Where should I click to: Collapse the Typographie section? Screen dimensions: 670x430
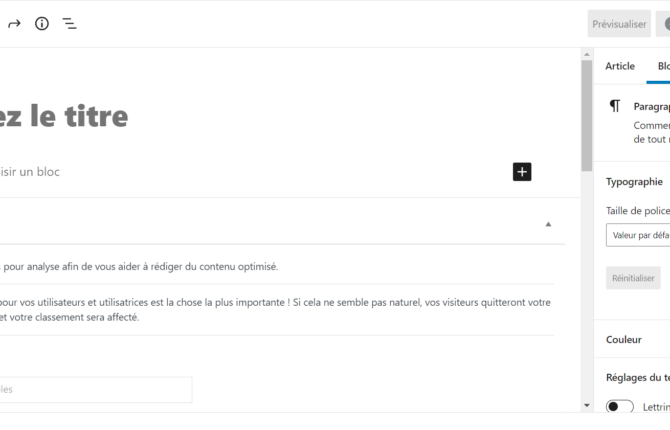click(x=634, y=182)
